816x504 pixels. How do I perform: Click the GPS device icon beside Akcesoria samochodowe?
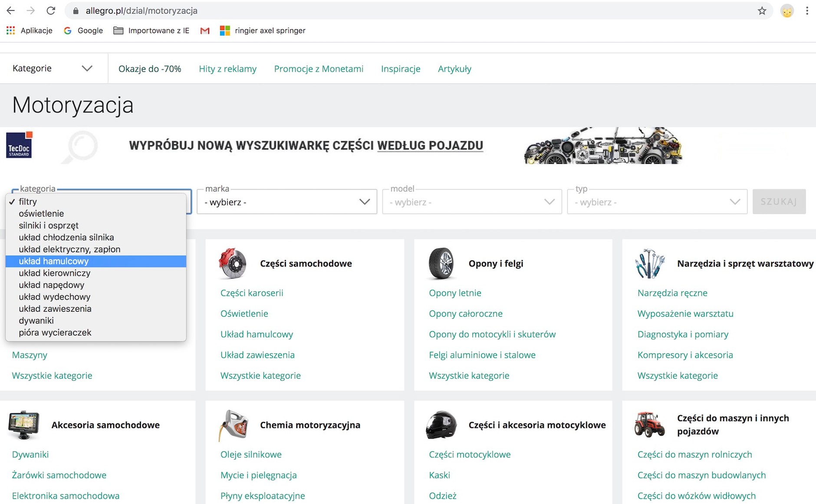tap(24, 424)
